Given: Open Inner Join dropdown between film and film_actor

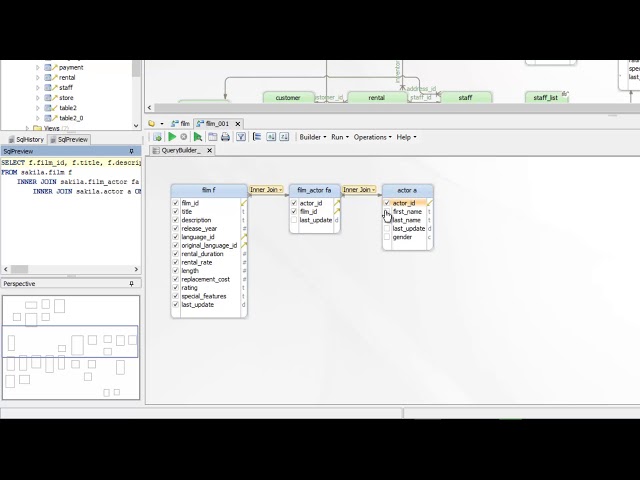Looking at the screenshot, I should 267,190.
